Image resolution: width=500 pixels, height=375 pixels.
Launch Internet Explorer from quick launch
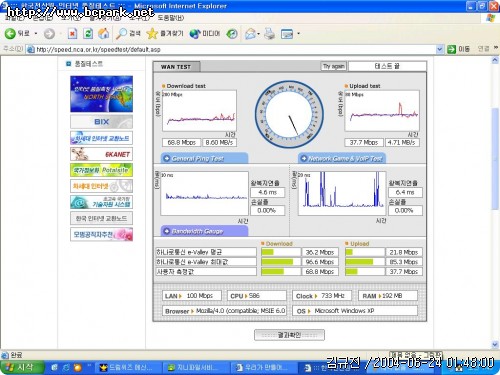pos(66,367)
